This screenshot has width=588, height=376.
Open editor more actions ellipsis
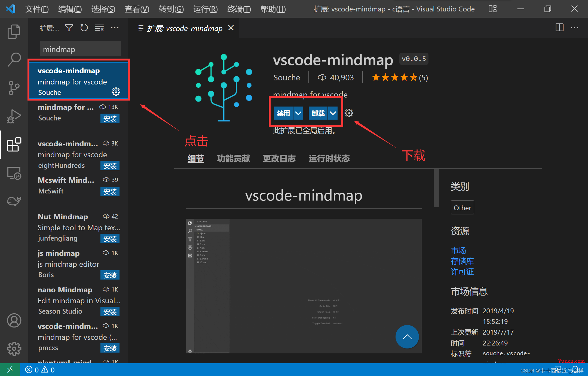pos(574,28)
